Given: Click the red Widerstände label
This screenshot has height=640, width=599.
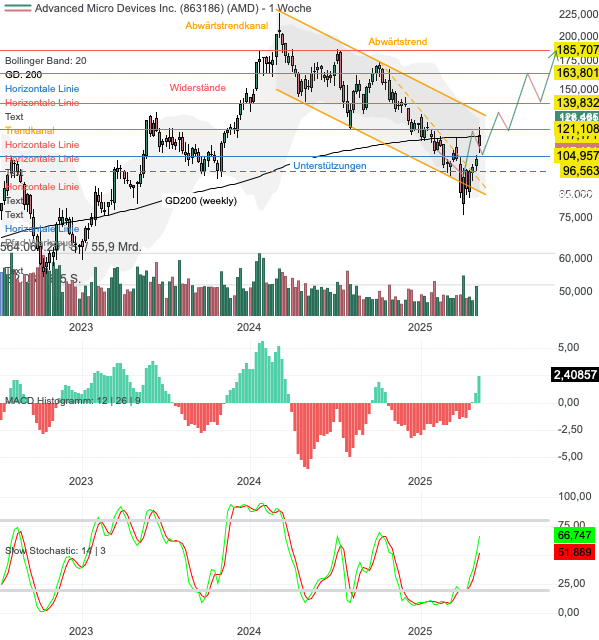Looking at the screenshot, I should pyautogui.click(x=198, y=88).
